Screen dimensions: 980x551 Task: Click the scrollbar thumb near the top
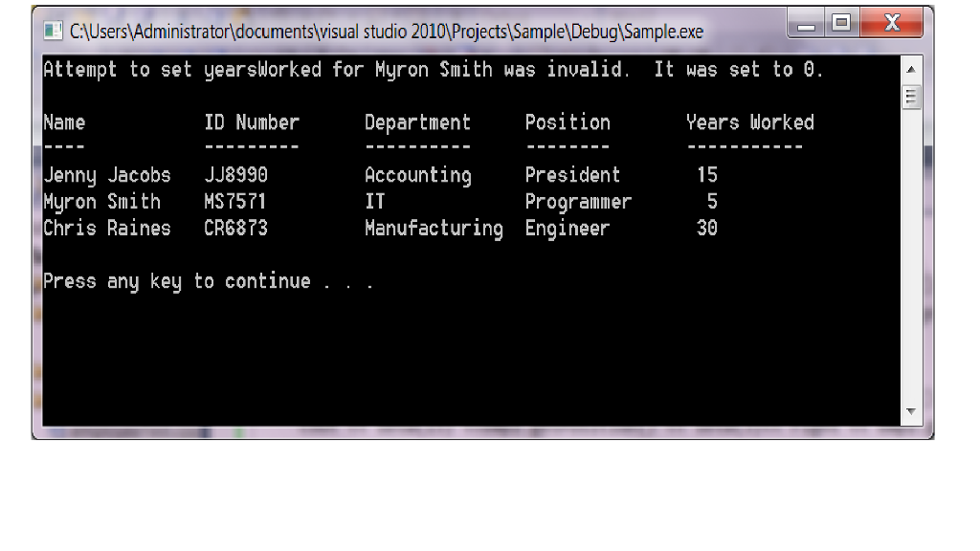tap(912, 95)
